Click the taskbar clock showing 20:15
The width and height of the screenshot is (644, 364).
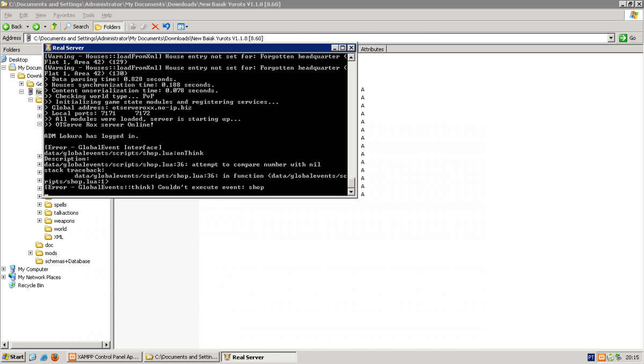coord(632,357)
